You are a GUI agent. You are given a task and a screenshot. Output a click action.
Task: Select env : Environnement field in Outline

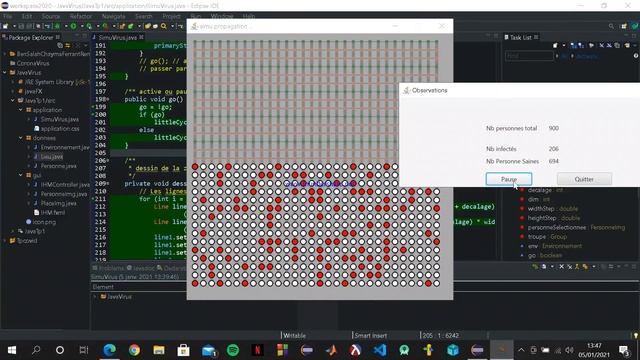[x=554, y=246]
